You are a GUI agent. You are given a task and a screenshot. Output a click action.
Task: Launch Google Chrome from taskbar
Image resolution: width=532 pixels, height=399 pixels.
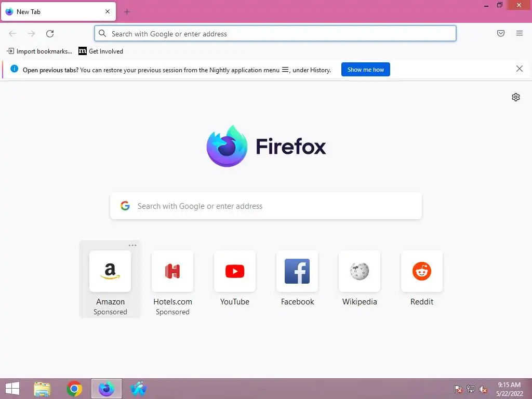coord(74,389)
